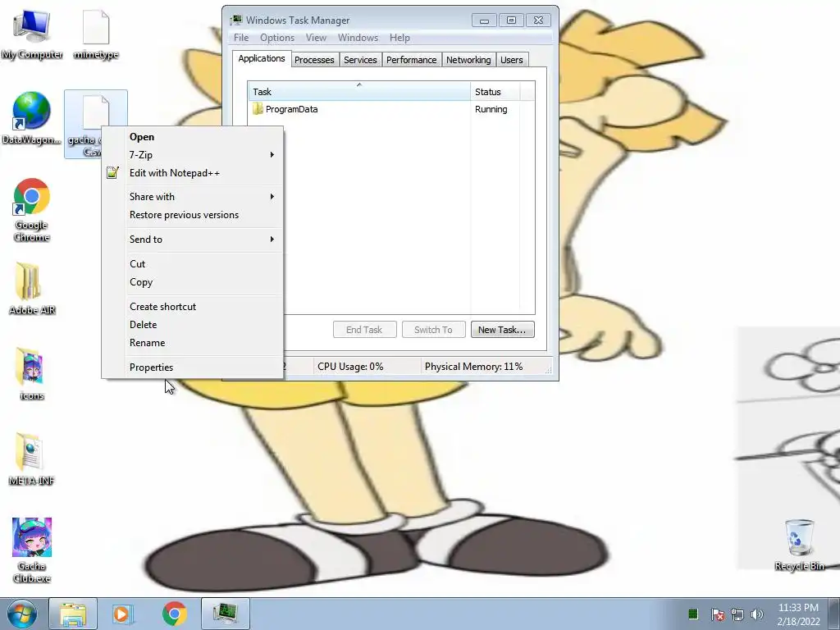
Task: Click the green CPU meter tray icon
Action: pyautogui.click(x=692, y=614)
